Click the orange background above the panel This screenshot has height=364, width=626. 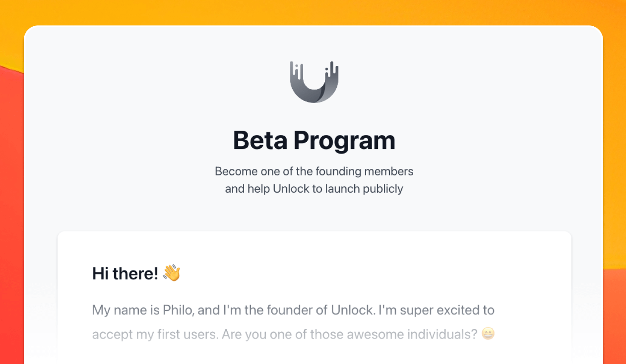pos(313,12)
